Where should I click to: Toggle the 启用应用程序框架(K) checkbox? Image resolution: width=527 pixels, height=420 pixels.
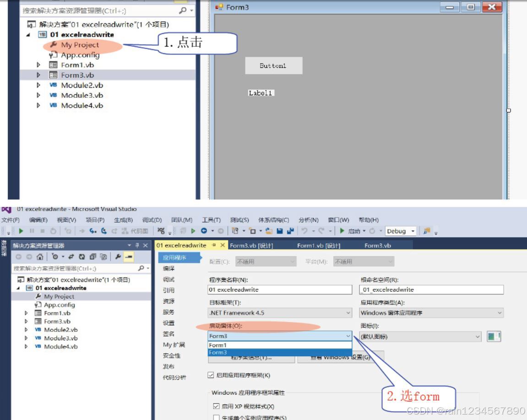pos(211,375)
